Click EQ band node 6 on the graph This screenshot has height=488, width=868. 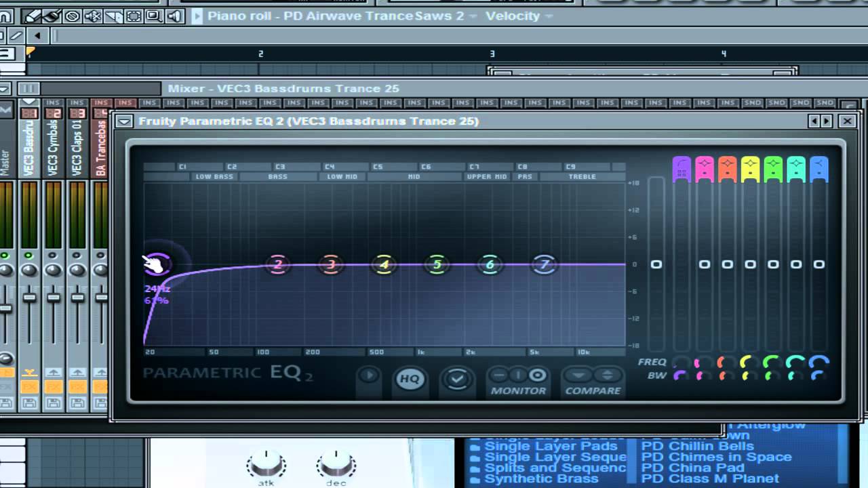click(x=490, y=264)
